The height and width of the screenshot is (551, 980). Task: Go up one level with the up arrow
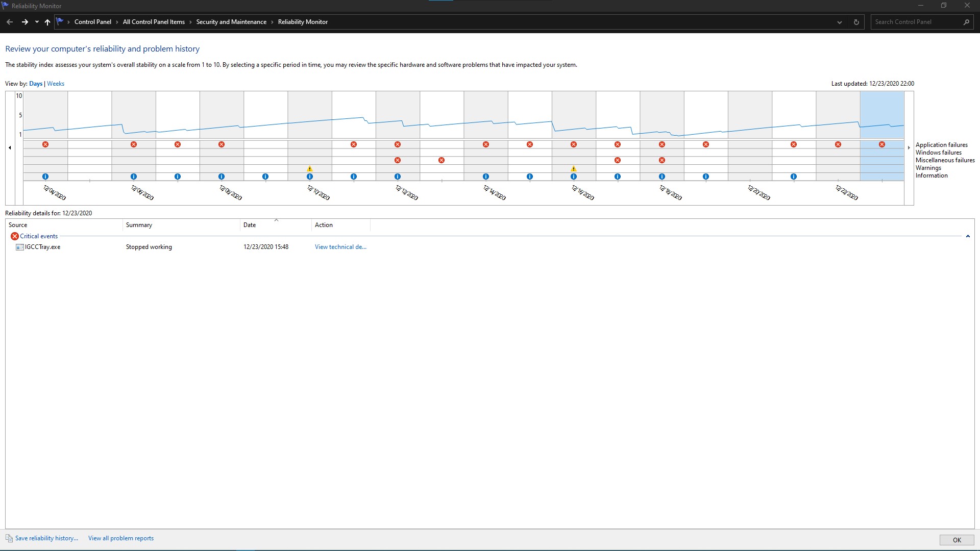coord(47,22)
